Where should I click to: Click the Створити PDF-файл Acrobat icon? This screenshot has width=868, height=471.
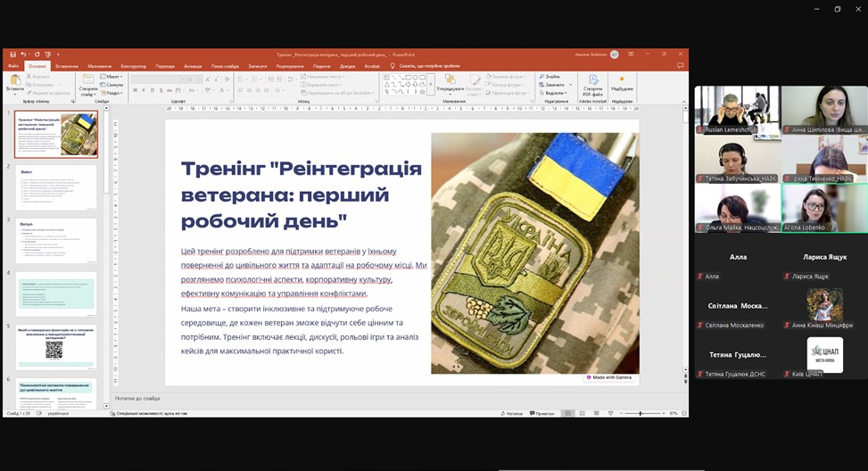593,79
